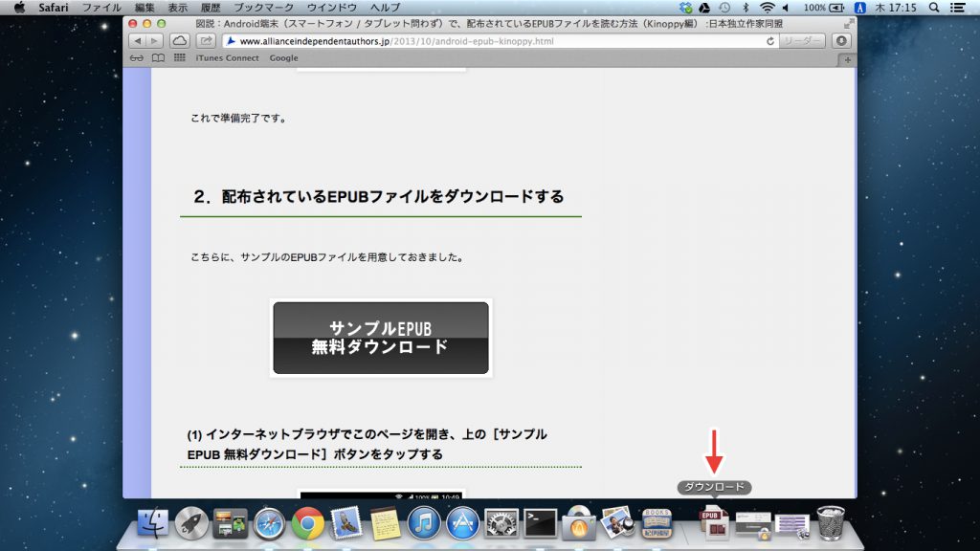980x551 pixels.
Task: Click the text これで準備完了です。
Action: pyautogui.click(x=239, y=118)
